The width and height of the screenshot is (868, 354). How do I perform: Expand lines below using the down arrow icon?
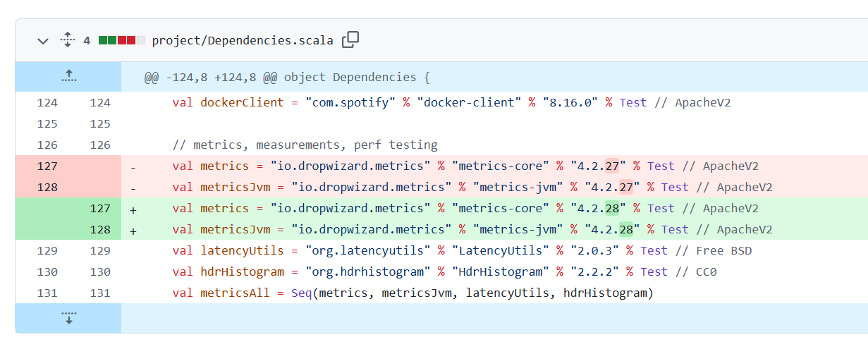click(68, 317)
